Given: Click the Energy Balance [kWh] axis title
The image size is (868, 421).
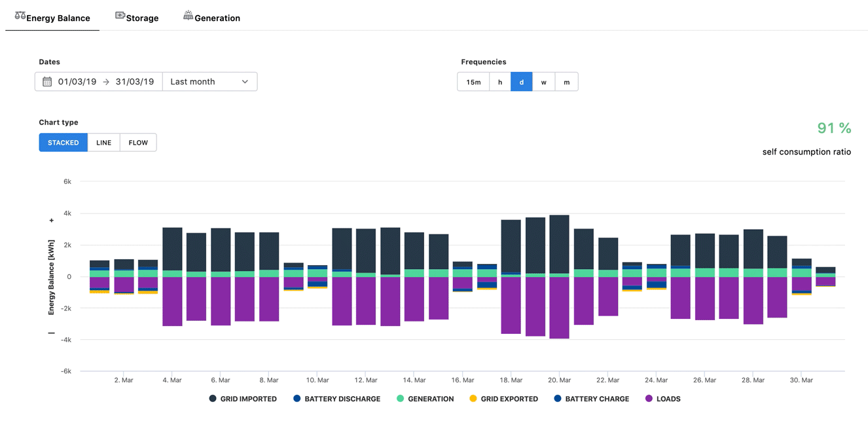Looking at the screenshot, I should (51, 276).
